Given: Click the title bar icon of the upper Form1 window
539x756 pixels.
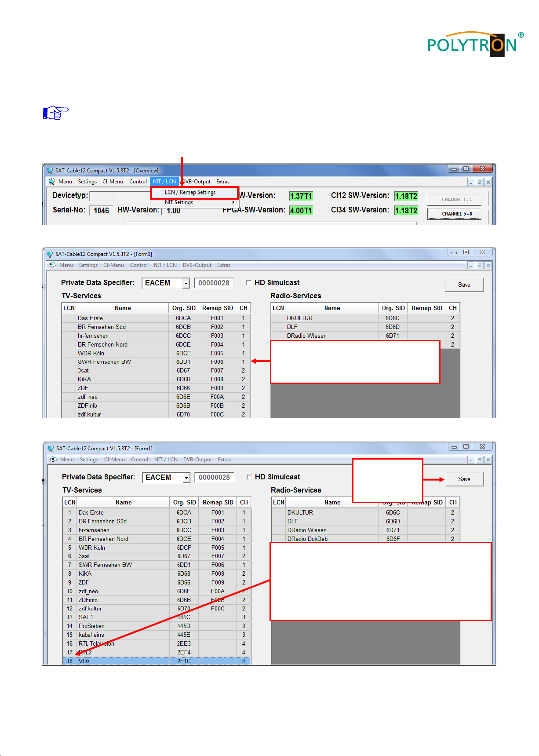Looking at the screenshot, I should [x=50, y=254].
